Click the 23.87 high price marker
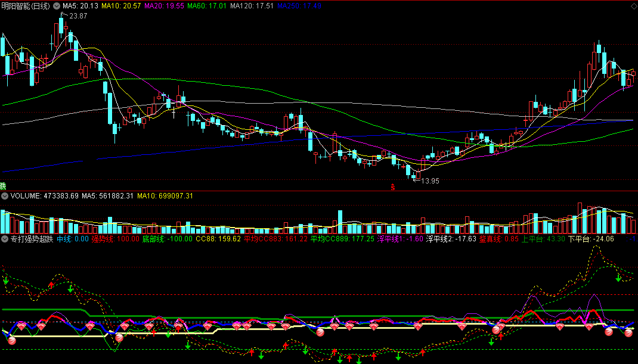638x364 pixels. [x=78, y=16]
